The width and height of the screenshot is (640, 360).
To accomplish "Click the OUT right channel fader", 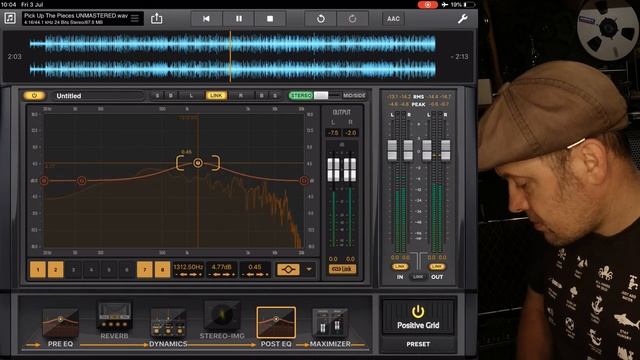I will coord(446,150).
